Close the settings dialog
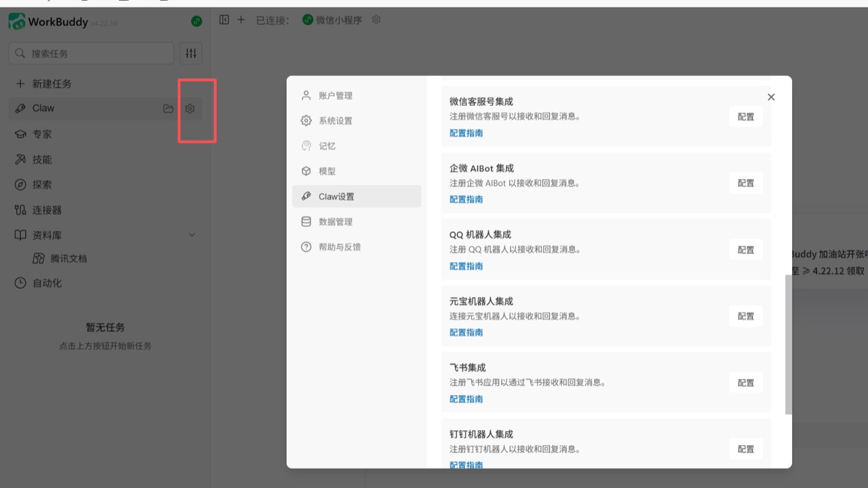The image size is (868, 488). coord(771,97)
